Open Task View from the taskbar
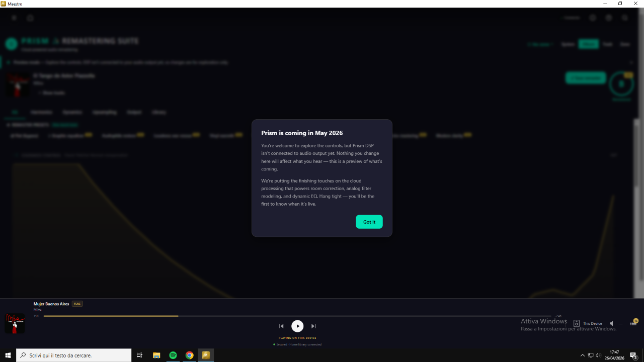 coord(140,355)
